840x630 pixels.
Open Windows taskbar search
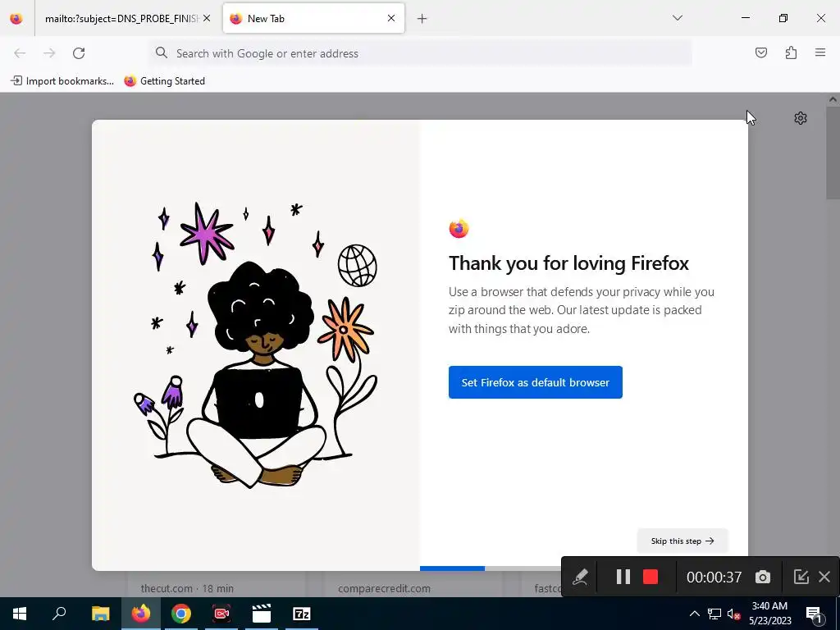(x=59, y=614)
